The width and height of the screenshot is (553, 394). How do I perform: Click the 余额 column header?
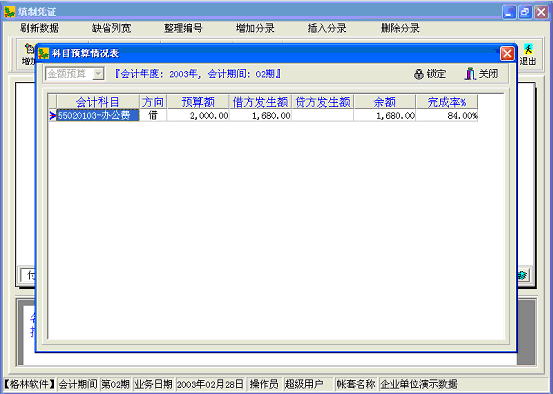pyautogui.click(x=385, y=102)
